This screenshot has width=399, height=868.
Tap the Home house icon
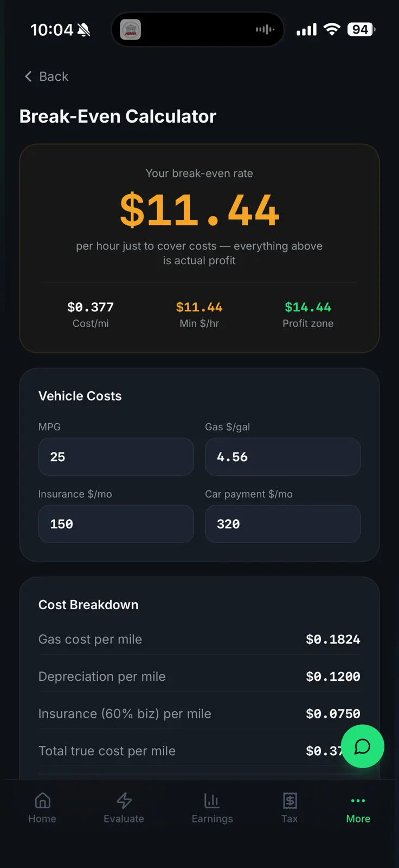point(42,800)
